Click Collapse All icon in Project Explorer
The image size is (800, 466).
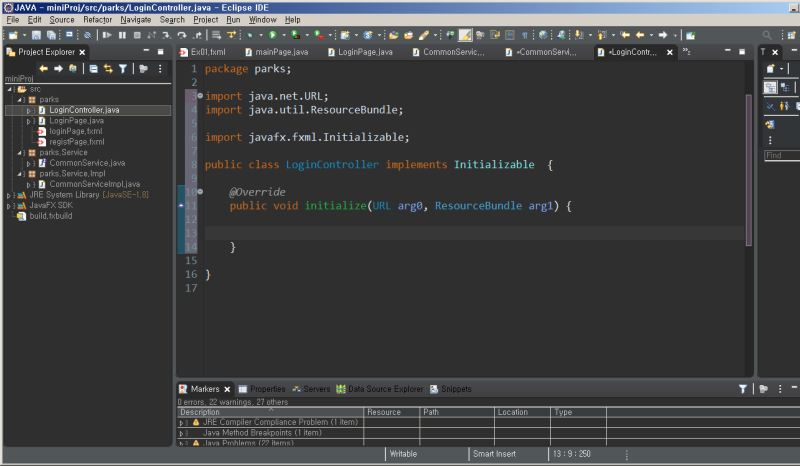(x=93, y=68)
